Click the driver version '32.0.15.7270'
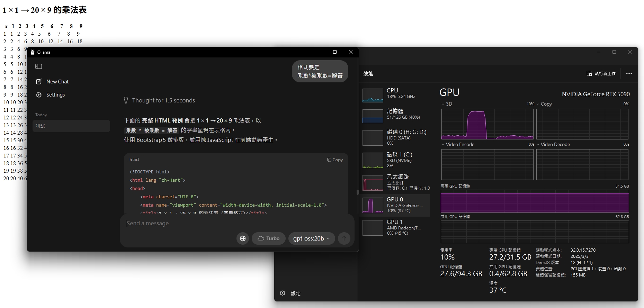Screen dimensions: 644x308 pos(583,250)
